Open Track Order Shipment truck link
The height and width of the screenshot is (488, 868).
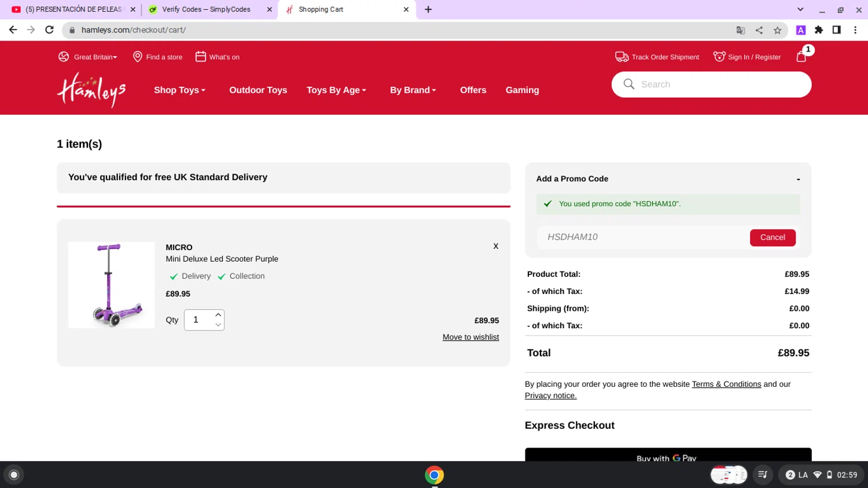[x=657, y=57]
